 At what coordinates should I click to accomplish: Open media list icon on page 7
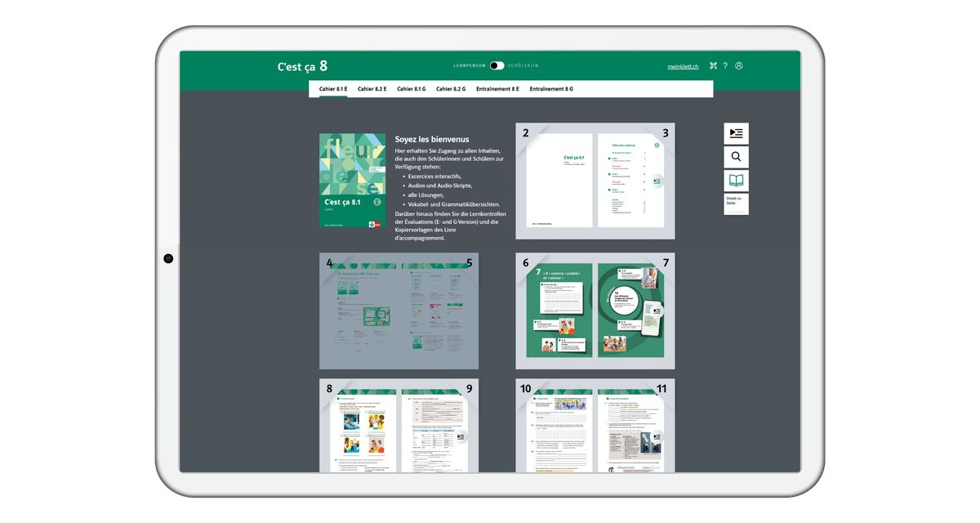(657, 310)
